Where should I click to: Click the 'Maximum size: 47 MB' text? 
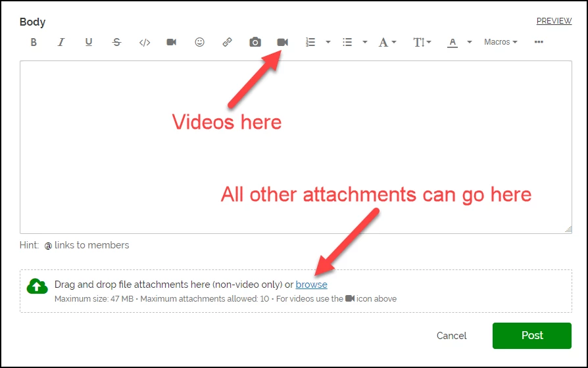pos(94,299)
